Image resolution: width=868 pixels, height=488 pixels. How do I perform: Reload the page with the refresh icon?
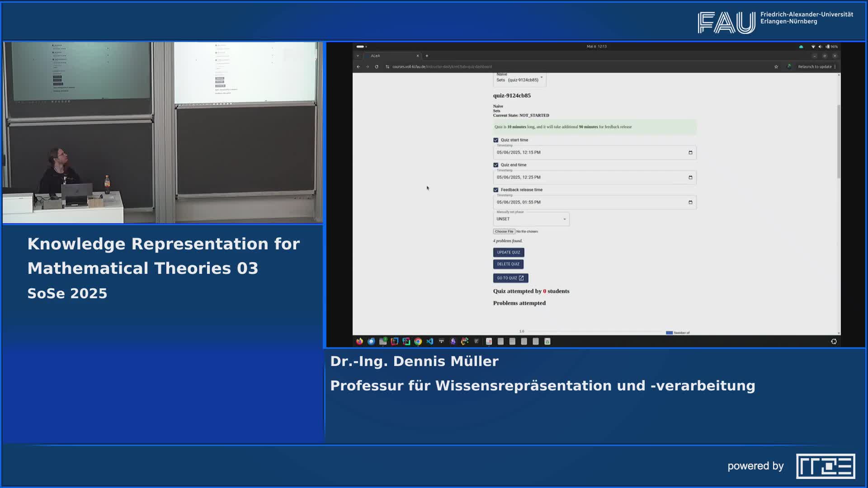click(376, 66)
